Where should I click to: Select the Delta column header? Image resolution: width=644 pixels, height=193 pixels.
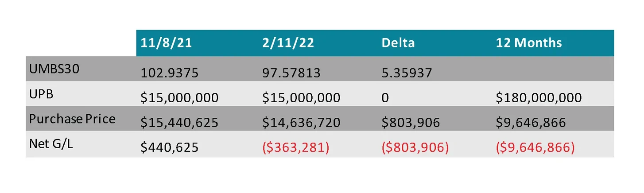[399, 43]
